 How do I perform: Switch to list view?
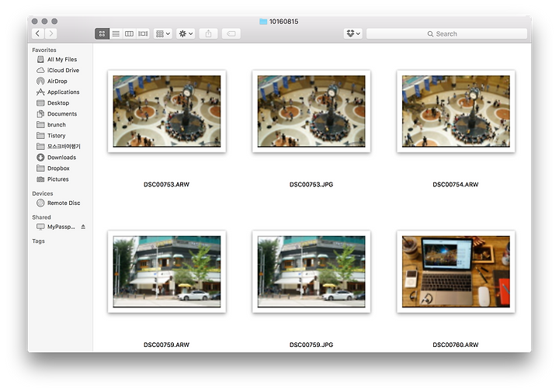[116, 33]
